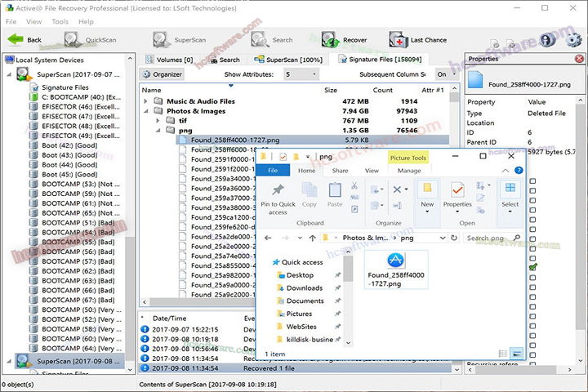588x392 pixels.
Task: Click the Recover toolbar icon
Action: click(330, 39)
